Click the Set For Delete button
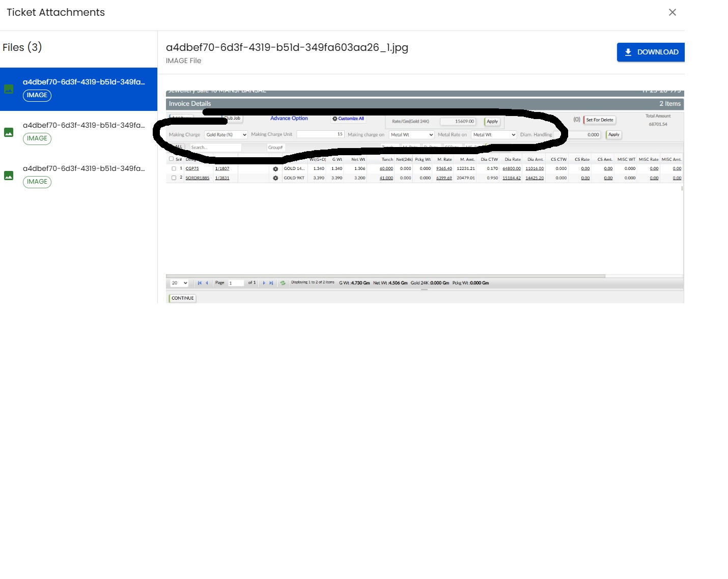 [x=599, y=120]
